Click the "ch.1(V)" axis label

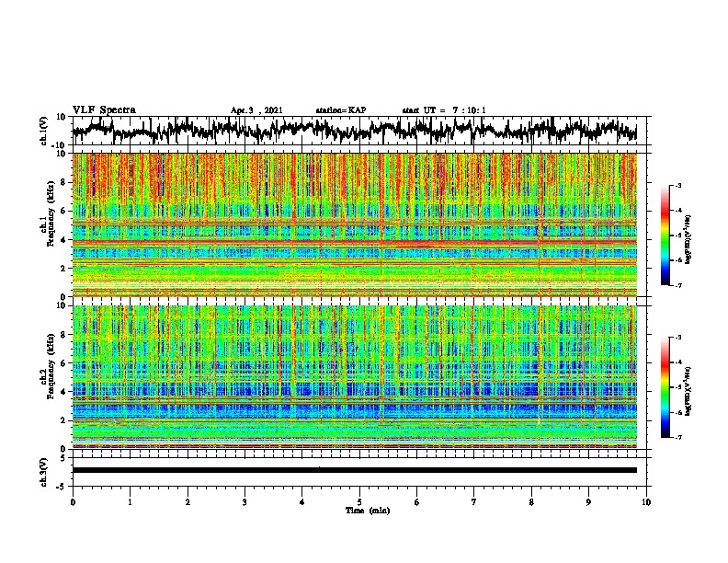(43, 131)
